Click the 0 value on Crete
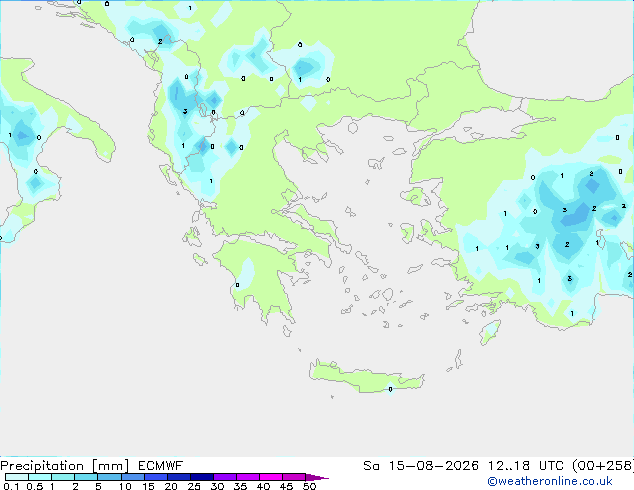 [x=390, y=389]
